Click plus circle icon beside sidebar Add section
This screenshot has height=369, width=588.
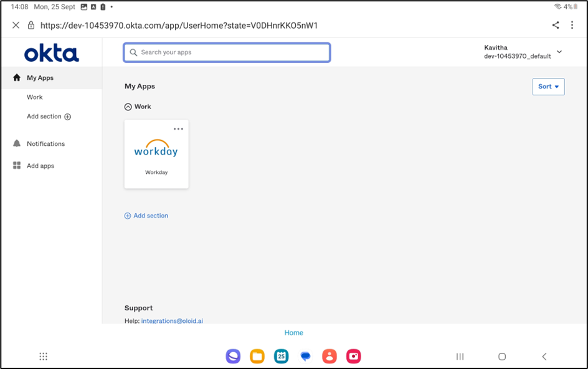(x=67, y=117)
